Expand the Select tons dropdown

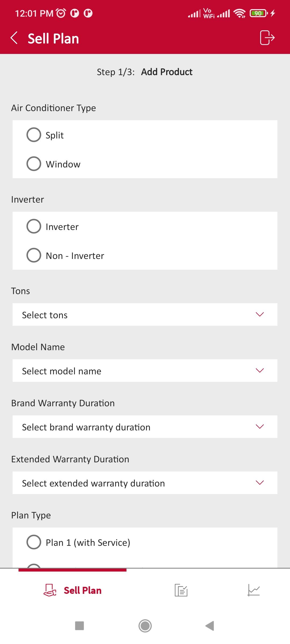[x=145, y=315]
